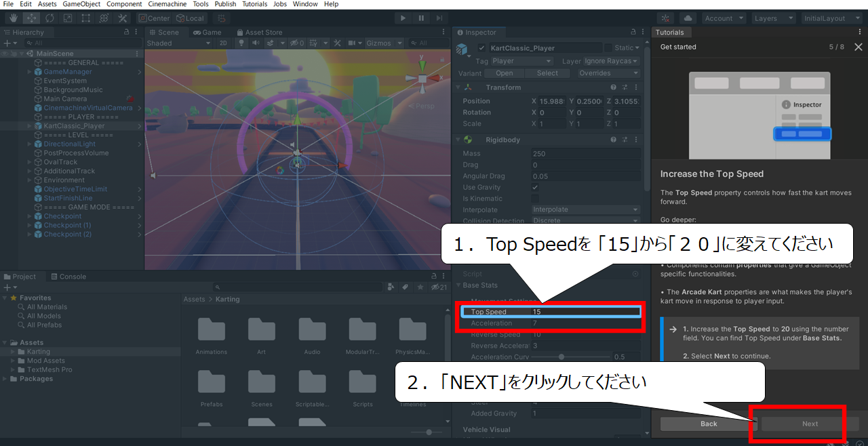Open the cloud services icon
The height and width of the screenshot is (446, 868).
pos(688,18)
